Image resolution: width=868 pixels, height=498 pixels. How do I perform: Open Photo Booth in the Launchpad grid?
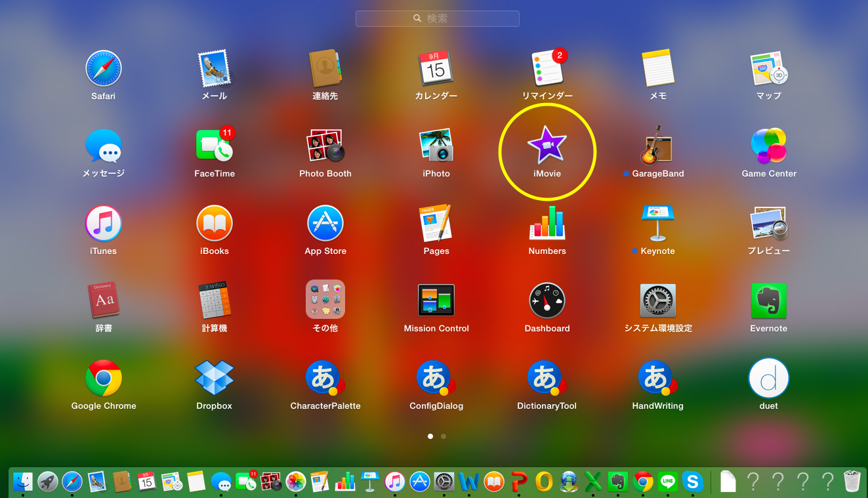pyautogui.click(x=325, y=146)
